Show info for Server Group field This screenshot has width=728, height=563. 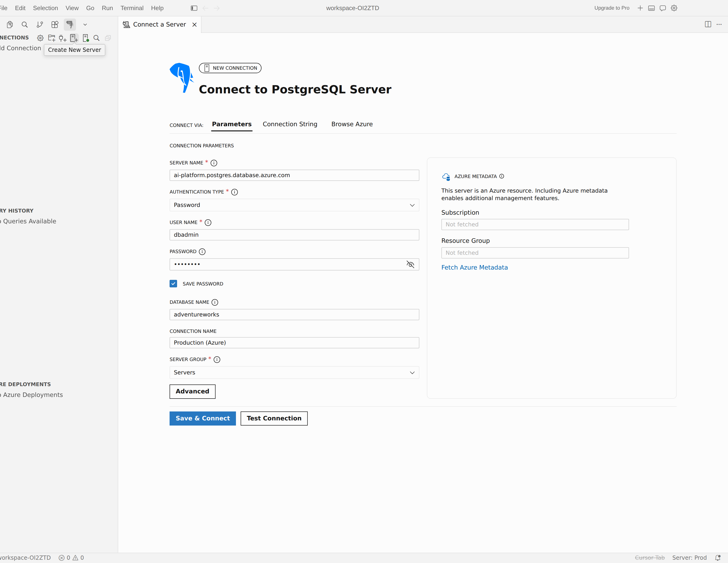coord(217,359)
